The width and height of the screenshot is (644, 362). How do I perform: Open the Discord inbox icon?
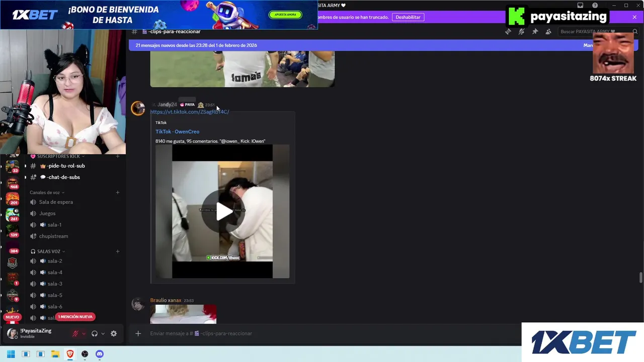point(580,6)
